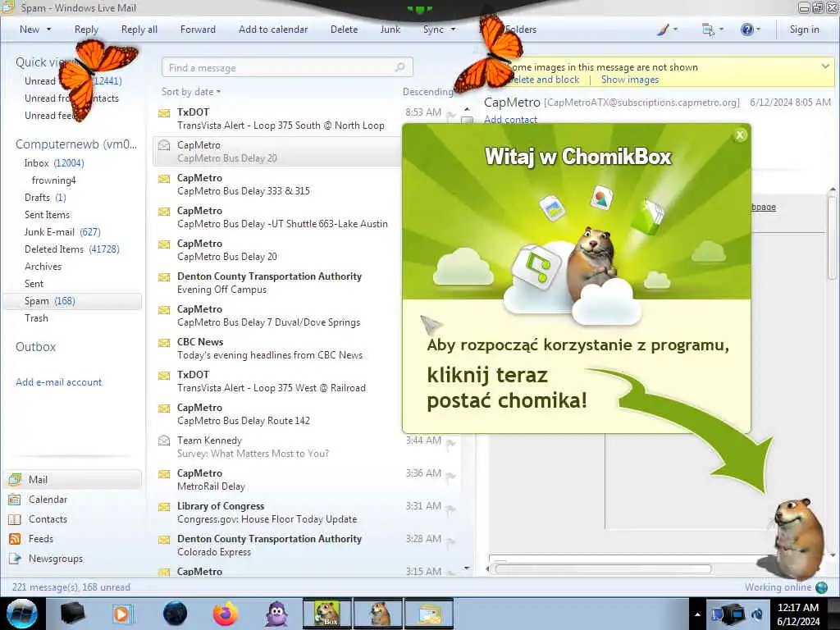Click the reading pane horizontal scrollbar
This screenshot has height=630, width=840.
click(x=604, y=569)
